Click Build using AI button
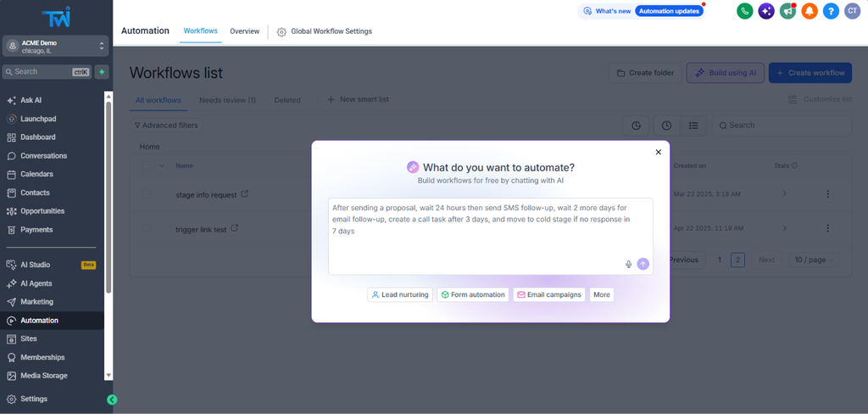Viewport: 868px width, 414px height. 726,73
